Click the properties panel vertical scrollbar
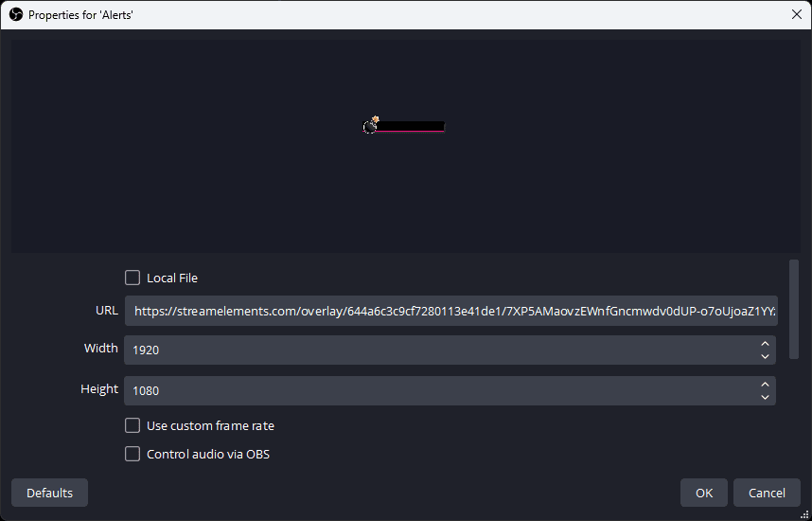The height and width of the screenshot is (521, 812). tap(794, 309)
